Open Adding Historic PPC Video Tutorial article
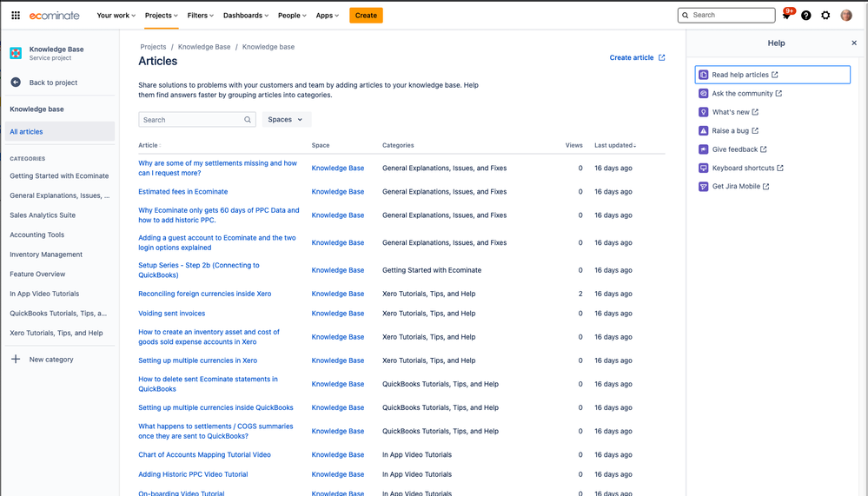 (193, 474)
